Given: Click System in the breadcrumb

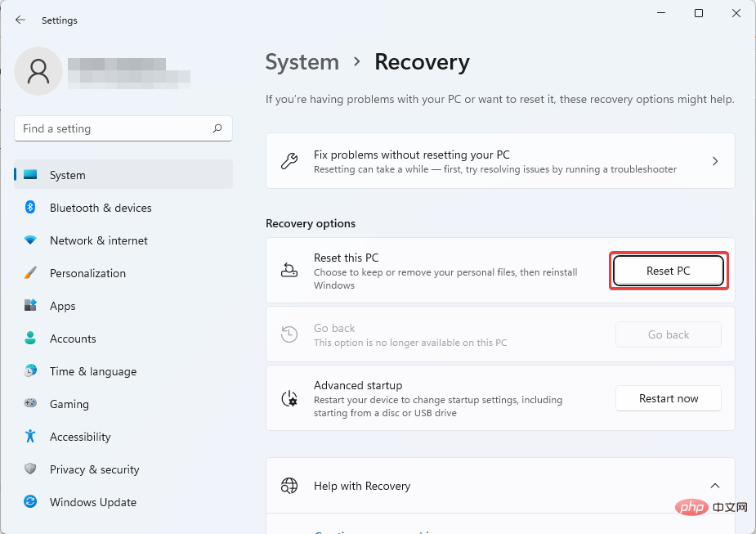Looking at the screenshot, I should coord(302,62).
